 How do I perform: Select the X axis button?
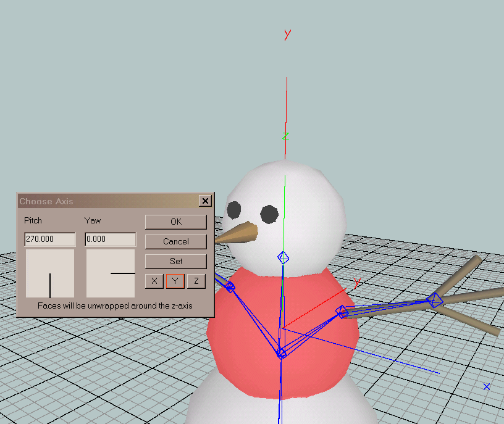pyautogui.click(x=154, y=281)
